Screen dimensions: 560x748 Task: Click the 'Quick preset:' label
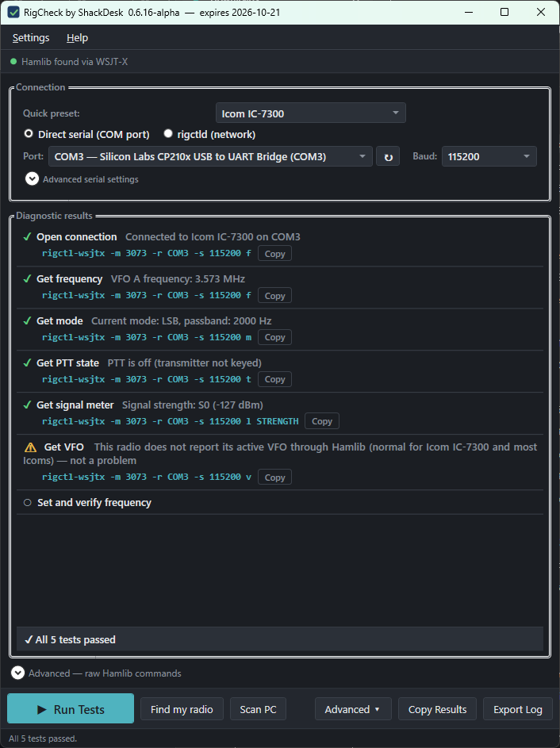pos(52,113)
